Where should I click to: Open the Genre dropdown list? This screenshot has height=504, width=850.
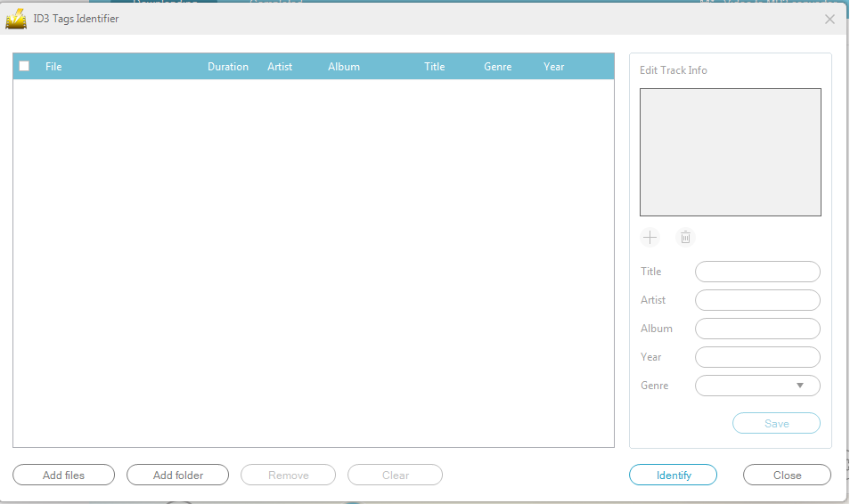point(799,386)
